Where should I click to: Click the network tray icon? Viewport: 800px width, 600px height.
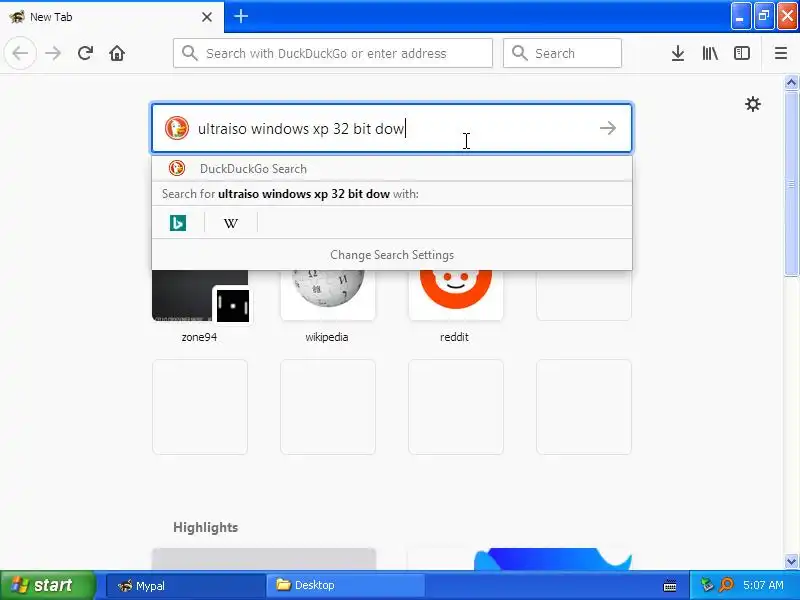(x=707, y=585)
